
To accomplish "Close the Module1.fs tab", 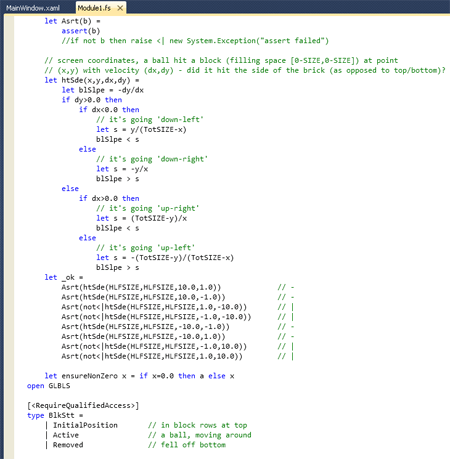I will 120,8.
